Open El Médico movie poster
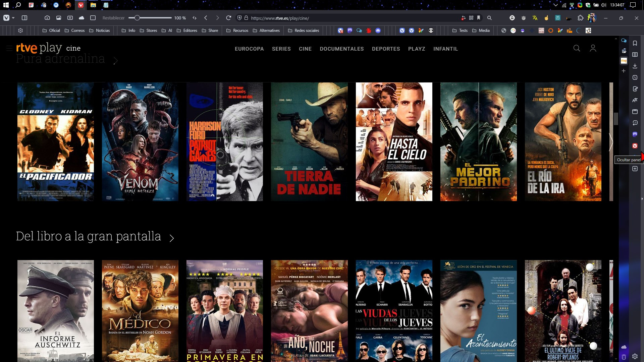 pos(140,311)
